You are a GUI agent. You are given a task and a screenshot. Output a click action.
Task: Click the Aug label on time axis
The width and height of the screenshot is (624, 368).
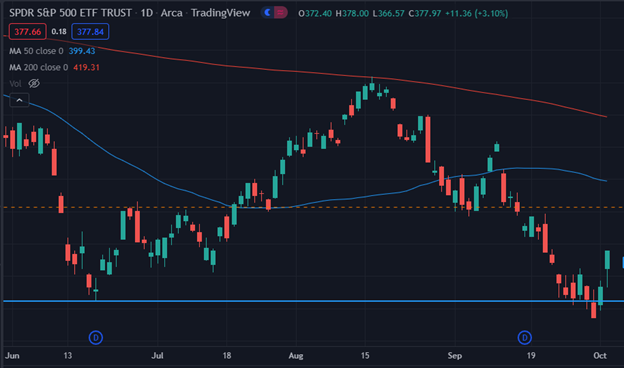coord(296,356)
